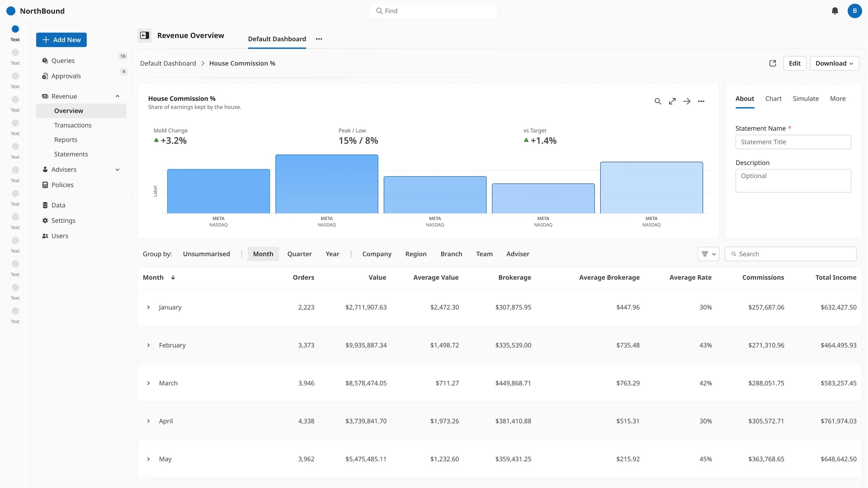Click the Settings gear icon
This screenshot has height=488, width=868.
[45, 220]
